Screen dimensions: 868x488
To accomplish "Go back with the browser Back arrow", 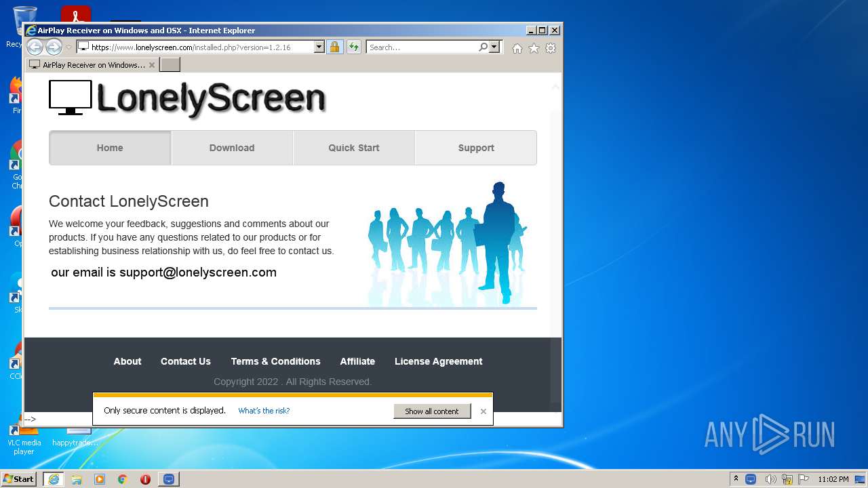I will tap(35, 47).
